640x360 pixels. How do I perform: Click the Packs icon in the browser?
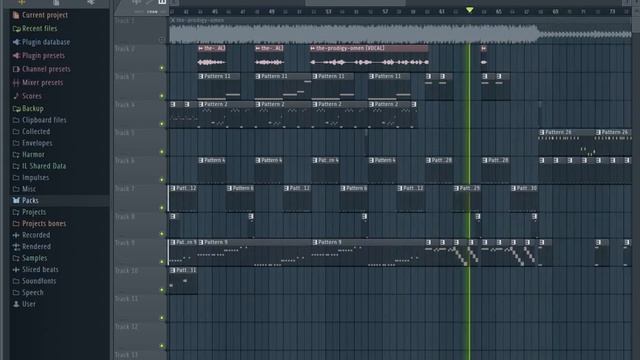[x=16, y=200]
